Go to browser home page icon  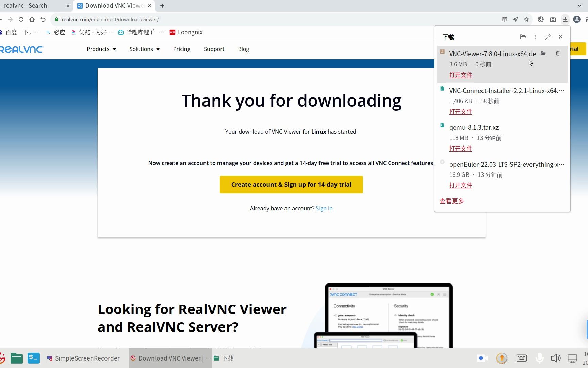point(32,19)
